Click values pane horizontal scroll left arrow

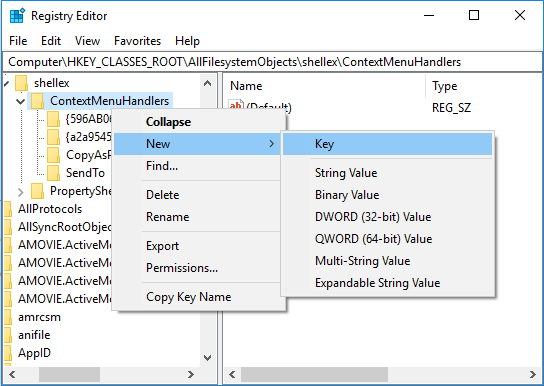[232, 375]
